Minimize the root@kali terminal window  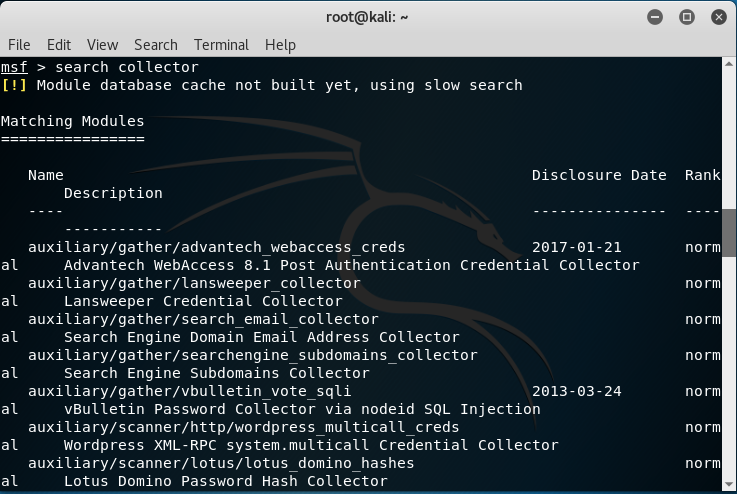(x=655, y=17)
